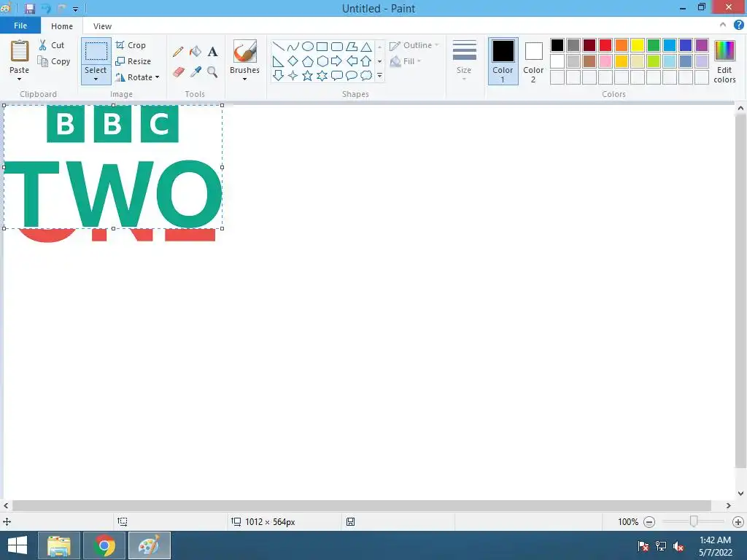Open Paint Help question mark icon
Image resolution: width=747 pixels, height=560 pixels.
click(x=738, y=26)
